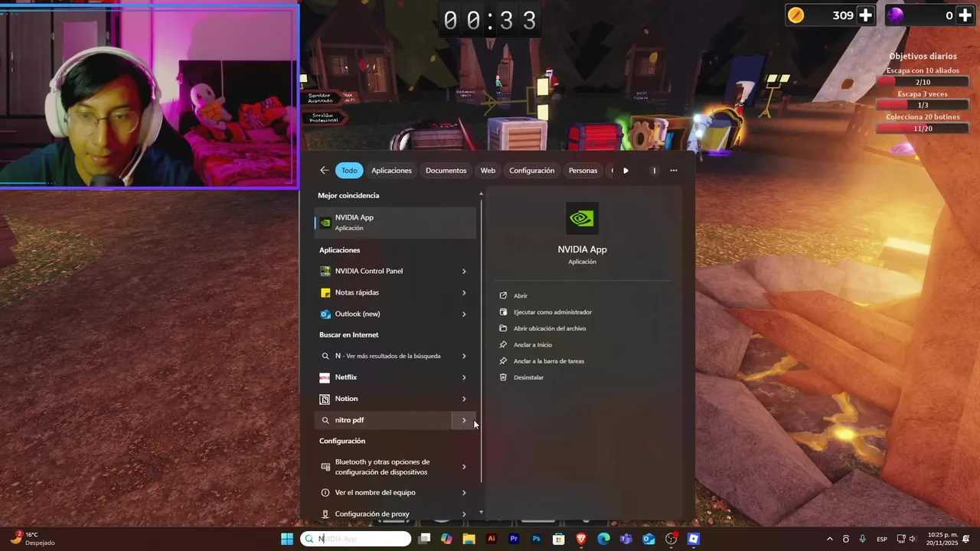Click the Notion icon
Image resolution: width=980 pixels, height=551 pixels.
click(325, 399)
